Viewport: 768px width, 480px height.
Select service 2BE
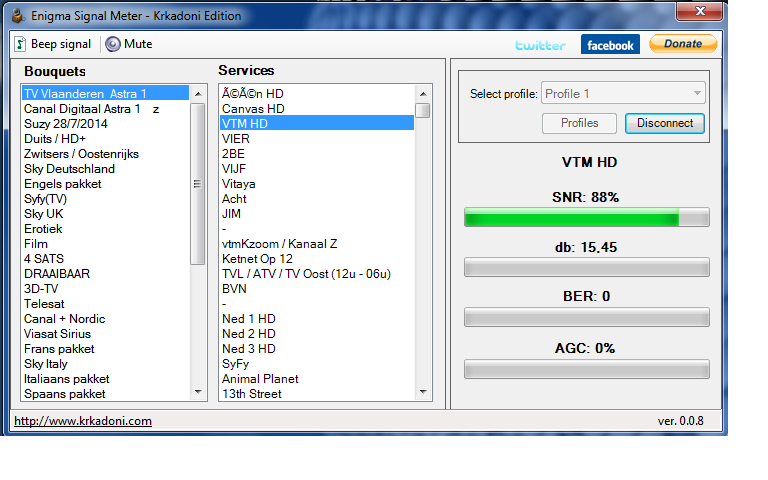coord(317,154)
